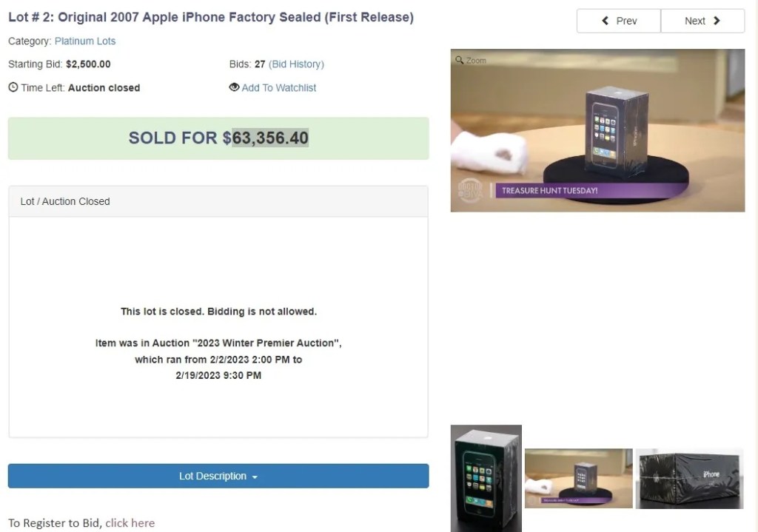Open the Platinum Lots category link
The width and height of the screenshot is (758, 532).
coord(85,41)
